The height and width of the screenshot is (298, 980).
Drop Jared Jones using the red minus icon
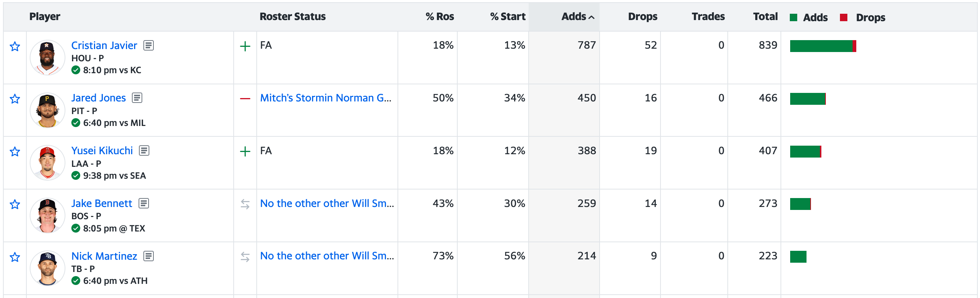coord(245,99)
